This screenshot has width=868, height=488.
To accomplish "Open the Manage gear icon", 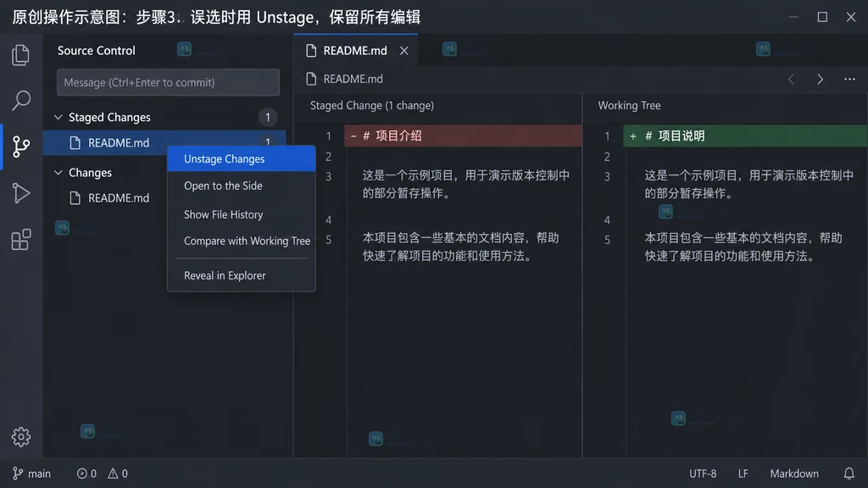I will pyautogui.click(x=21, y=437).
